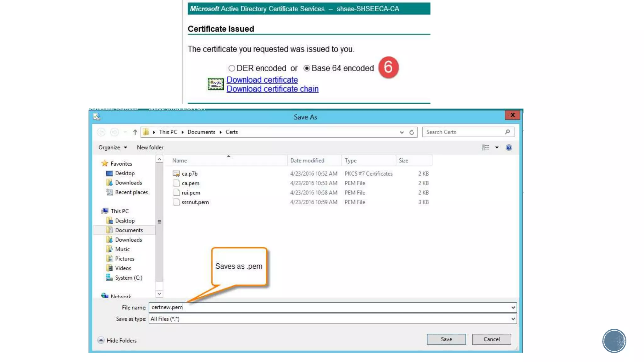Select Base 64 encoded radio option
The width and height of the screenshot is (644, 362).
[x=307, y=69]
